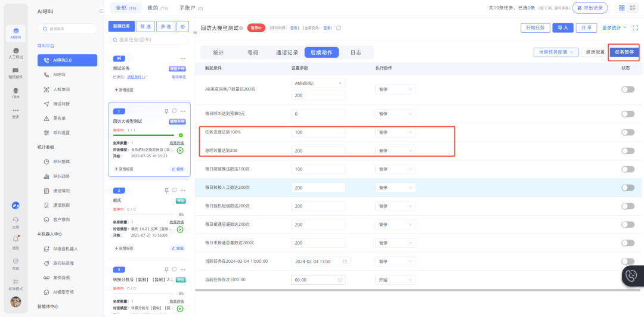Collapse the sidebar menu with the hamburger icon
Image resolution: width=644 pixels, height=317 pixels.
[101, 11]
